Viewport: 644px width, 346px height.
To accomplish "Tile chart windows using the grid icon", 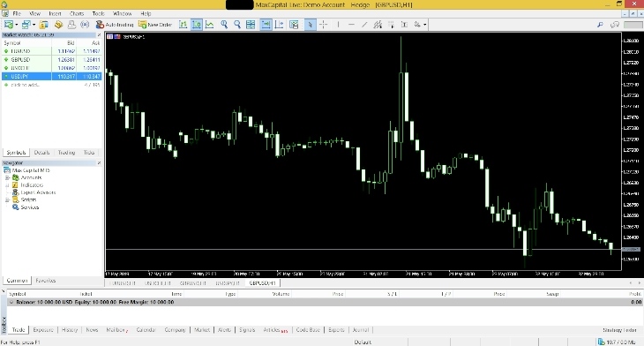I will tap(251, 25).
